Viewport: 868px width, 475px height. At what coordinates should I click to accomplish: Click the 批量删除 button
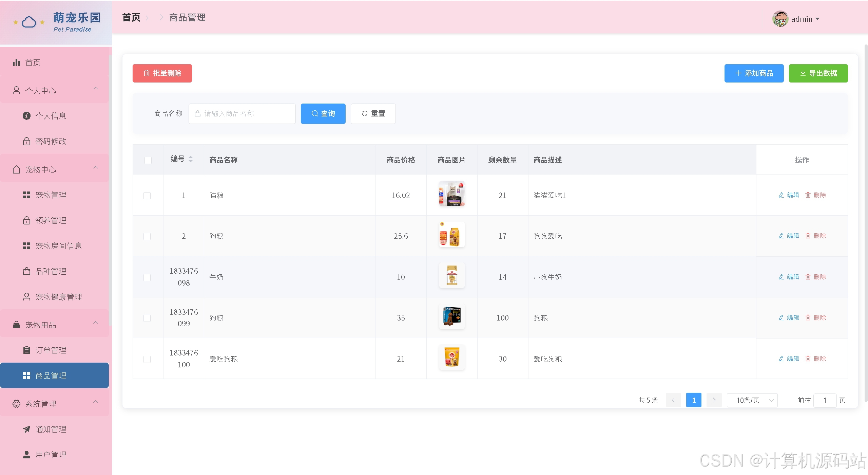tap(162, 73)
